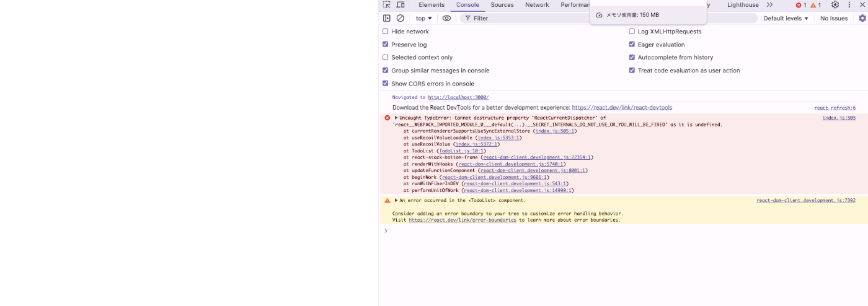This screenshot has height=306, width=868.
Task: Open TodoList.js:10:1 stack frame link
Action: 461,151
